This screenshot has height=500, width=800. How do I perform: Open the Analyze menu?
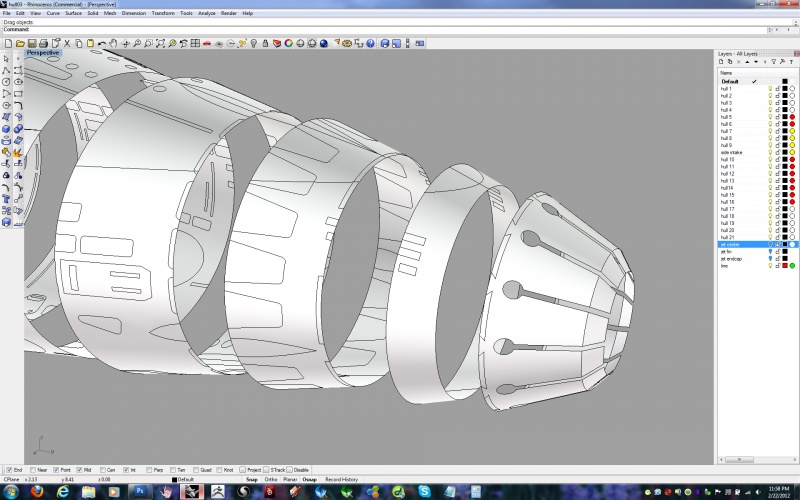coord(207,13)
